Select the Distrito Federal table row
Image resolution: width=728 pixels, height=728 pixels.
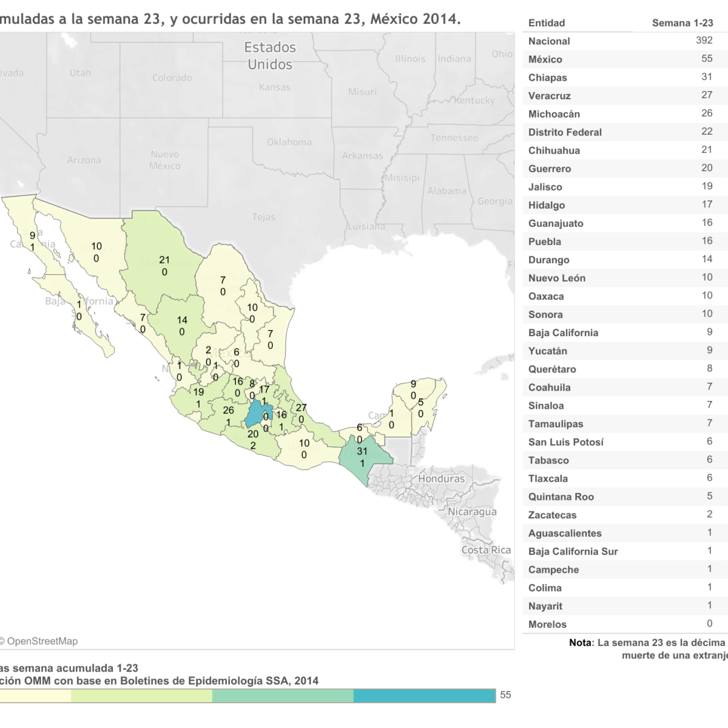pyautogui.click(x=625, y=132)
